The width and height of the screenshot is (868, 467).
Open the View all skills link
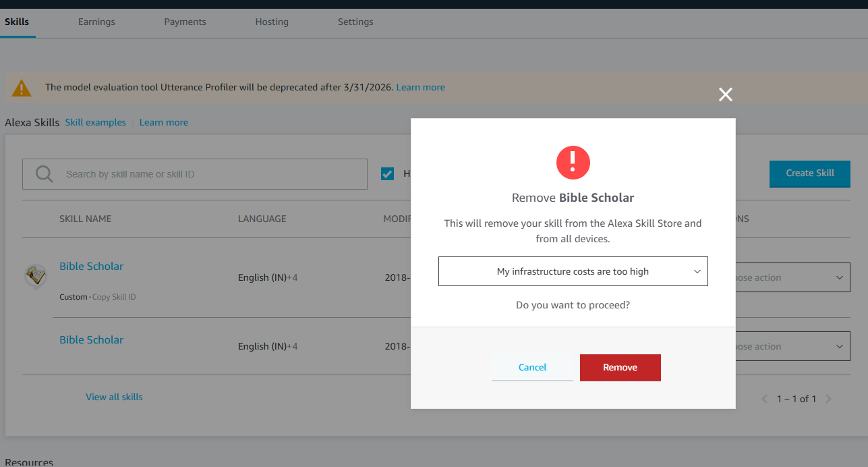pyautogui.click(x=114, y=397)
